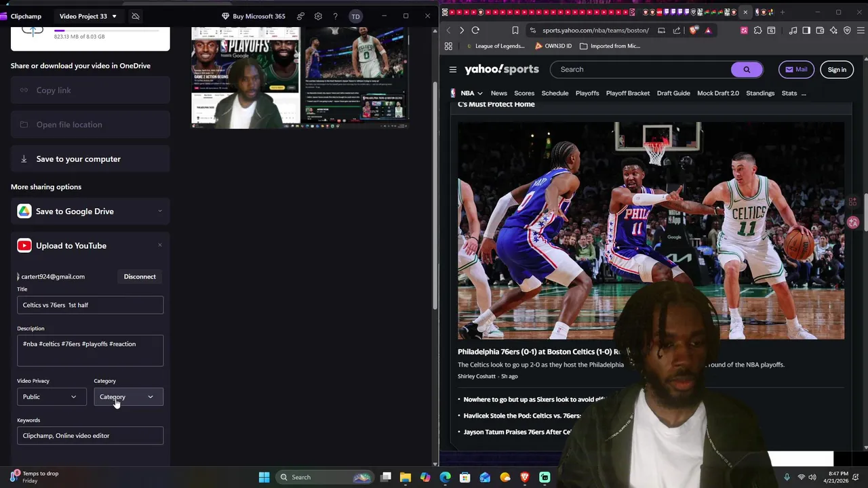Click the share page icon in address bar

coord(677,30)
